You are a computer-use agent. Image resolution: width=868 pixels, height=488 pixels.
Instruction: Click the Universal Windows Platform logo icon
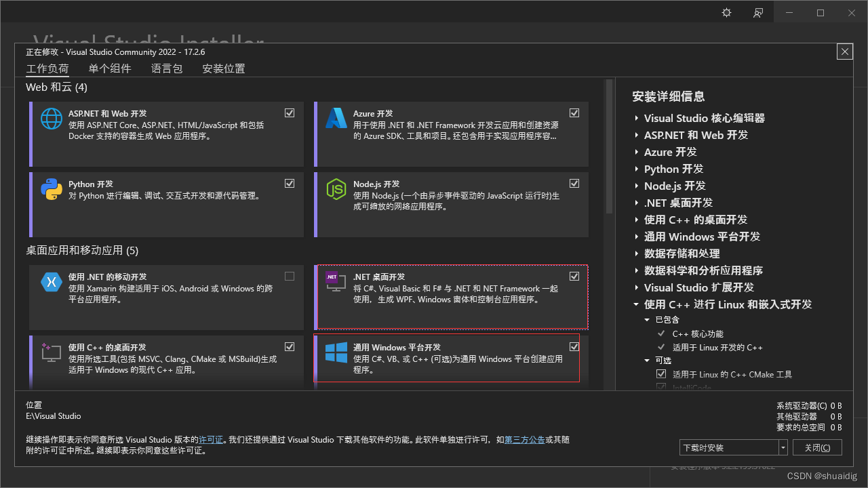point(336,352)
